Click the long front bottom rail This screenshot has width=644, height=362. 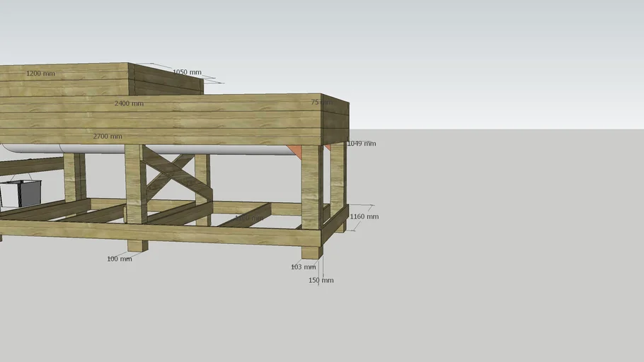point(163,235)
